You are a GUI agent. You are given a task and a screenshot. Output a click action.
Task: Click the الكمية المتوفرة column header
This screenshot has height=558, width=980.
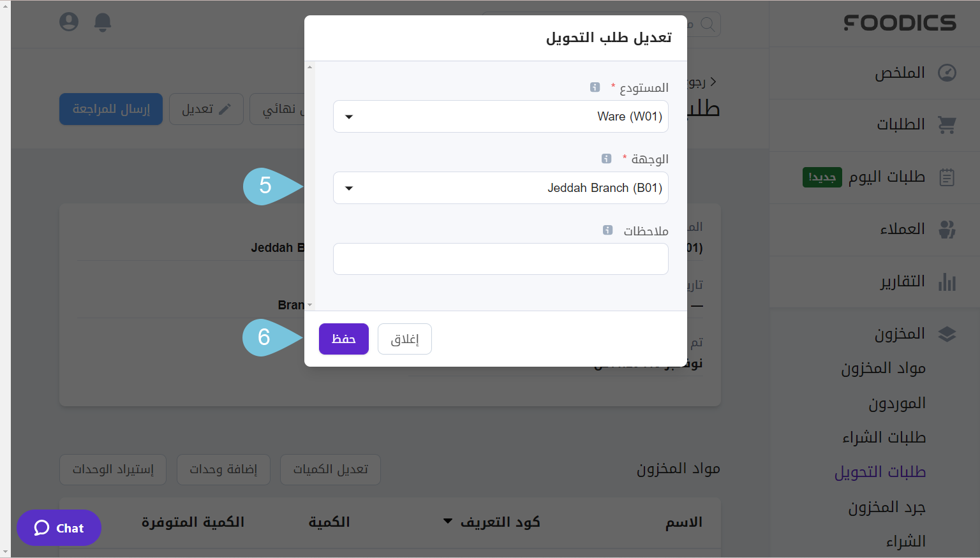[x=193, y=522]
